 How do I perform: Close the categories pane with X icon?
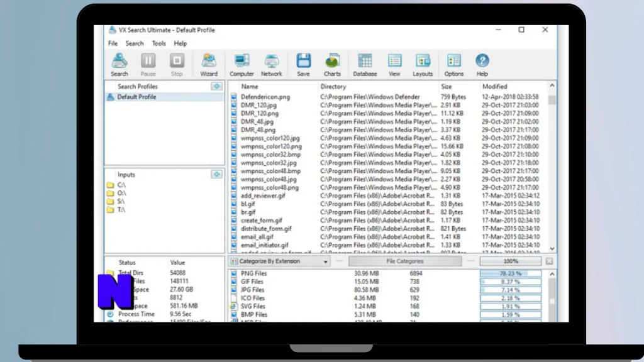[549, 261]
